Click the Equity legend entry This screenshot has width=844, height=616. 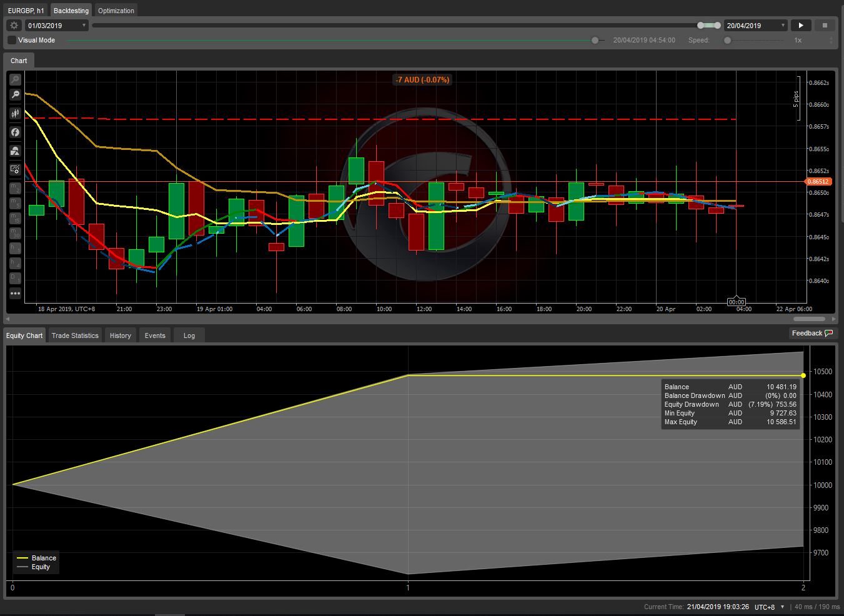[x=34, y=567]
